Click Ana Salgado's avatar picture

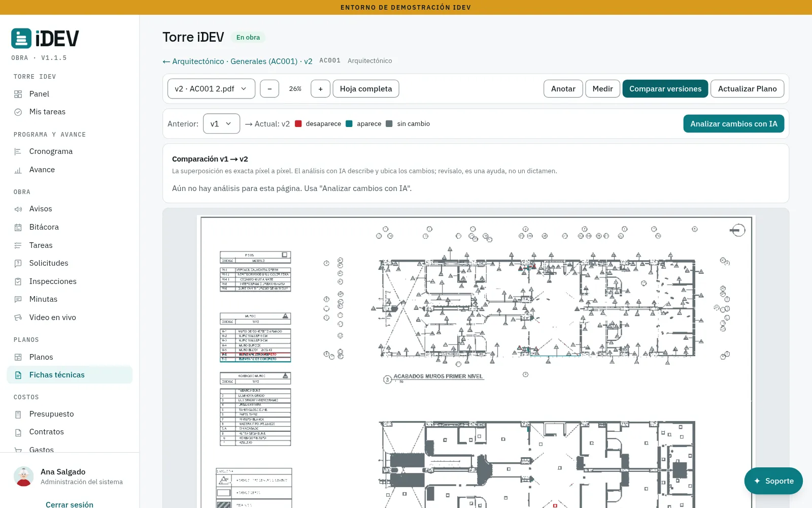(23, 477)
